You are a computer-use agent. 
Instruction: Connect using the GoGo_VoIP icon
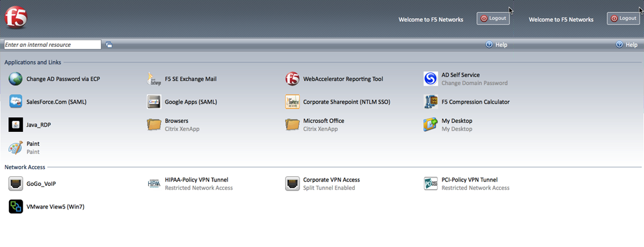point(15,184)
